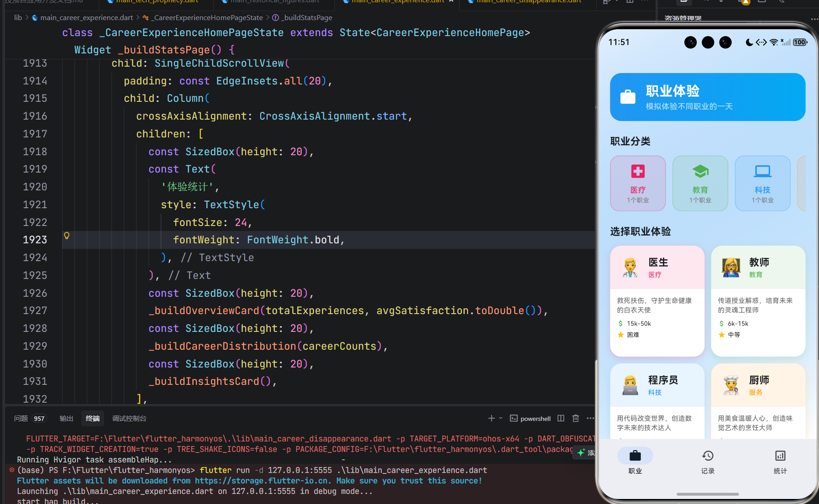819x504 pixels.
Task: Click _buildInsightsCard() in the editor
Action: point(210,382)
